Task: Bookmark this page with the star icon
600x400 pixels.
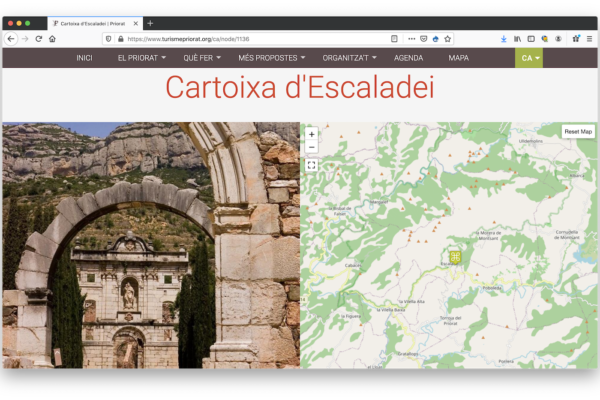Action: point(447,39)
